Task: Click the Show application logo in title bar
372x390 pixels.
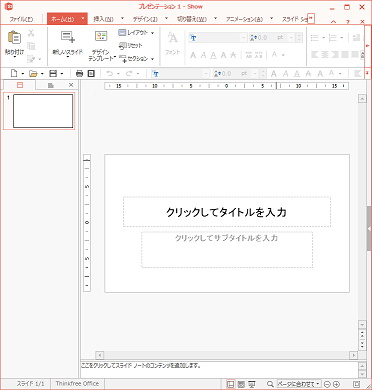Action: pos(9,6)
